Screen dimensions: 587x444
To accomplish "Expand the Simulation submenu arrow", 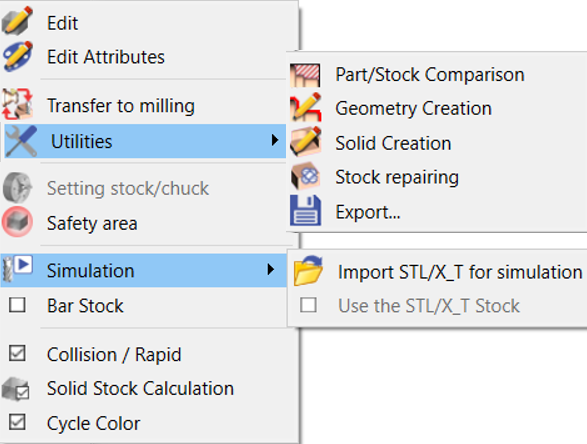I will coord(271,270).
